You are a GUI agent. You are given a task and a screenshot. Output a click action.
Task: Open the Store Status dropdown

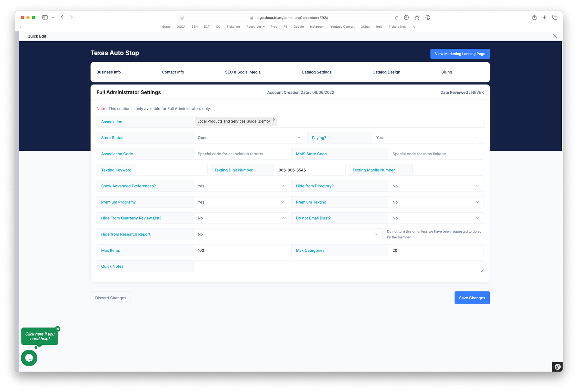249,138
